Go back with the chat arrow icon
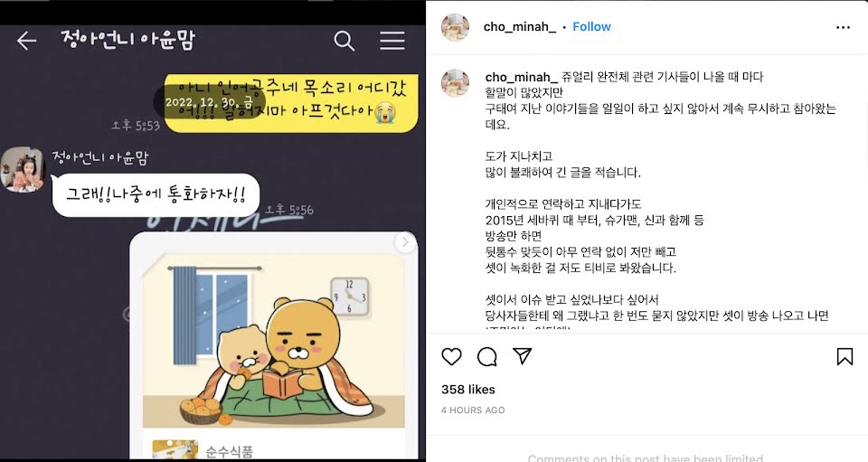Viewport: 868px width, 462px height. [26, 41]
